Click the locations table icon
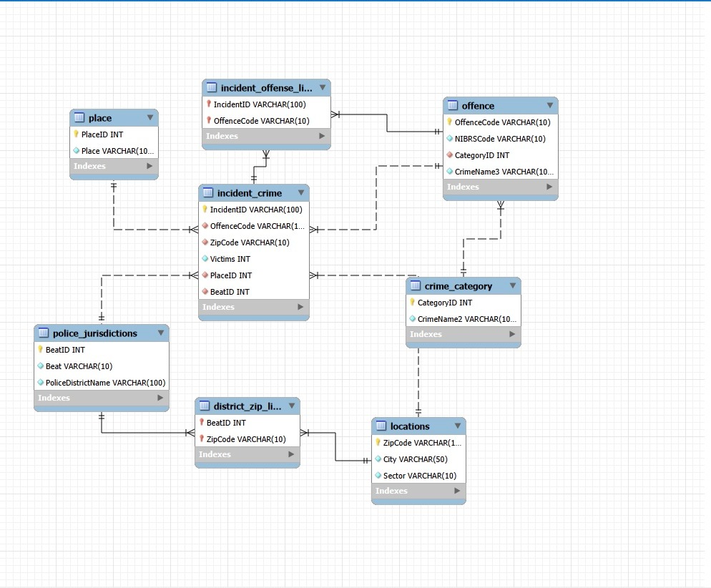 pyautogui.click(x=381, y=426)
